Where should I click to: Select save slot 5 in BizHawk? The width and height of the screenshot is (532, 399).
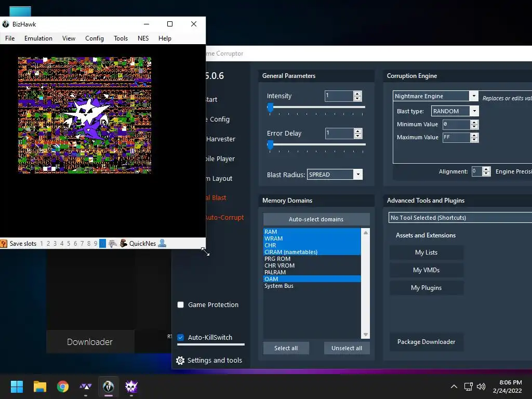pos(69,244)
